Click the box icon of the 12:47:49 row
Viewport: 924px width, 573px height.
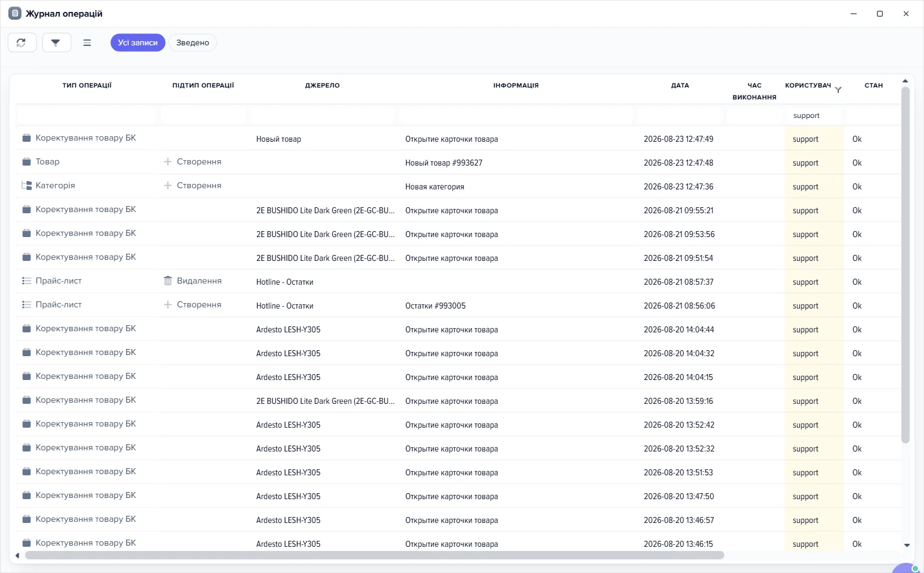27,138
